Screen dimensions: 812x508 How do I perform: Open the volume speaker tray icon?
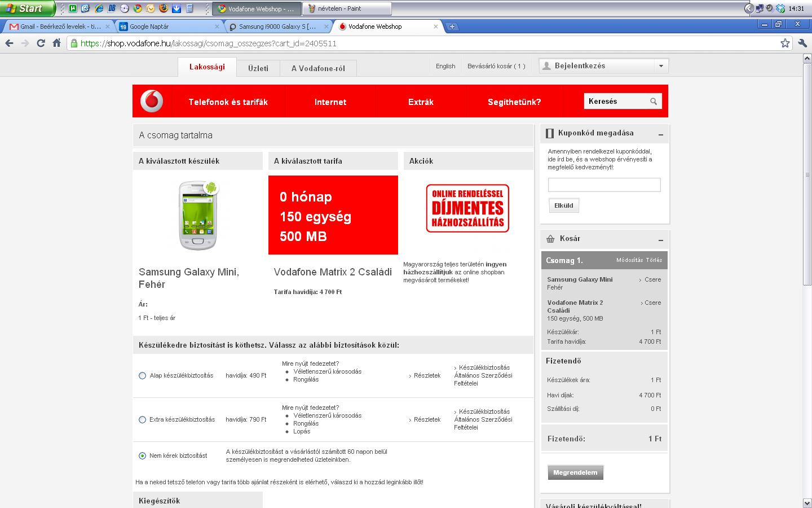(770, 8)
